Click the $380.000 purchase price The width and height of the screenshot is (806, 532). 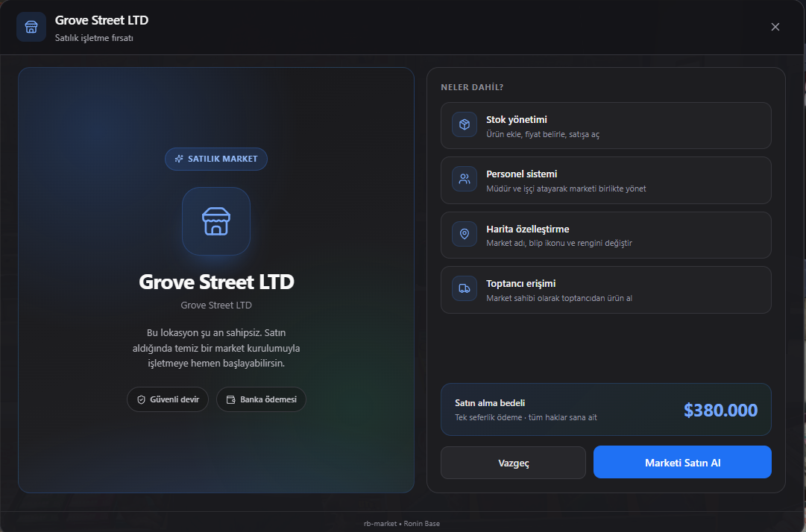tap(720, 410)
